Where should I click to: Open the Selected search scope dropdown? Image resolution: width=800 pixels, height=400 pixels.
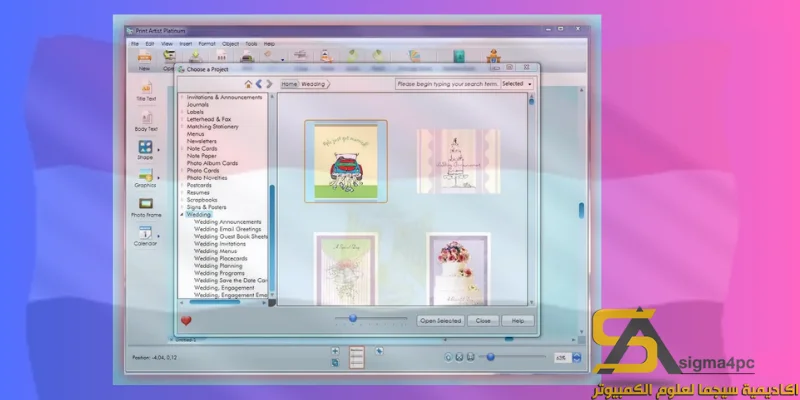pos(517,84)
